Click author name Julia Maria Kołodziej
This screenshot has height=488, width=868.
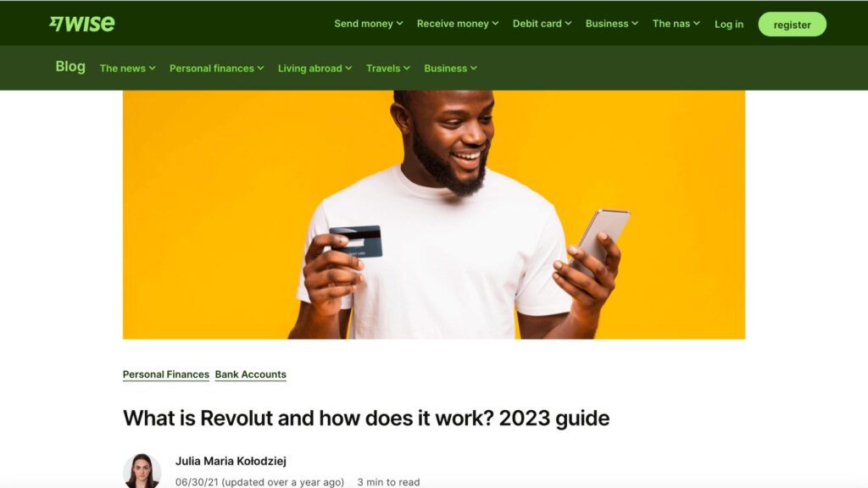231,461
